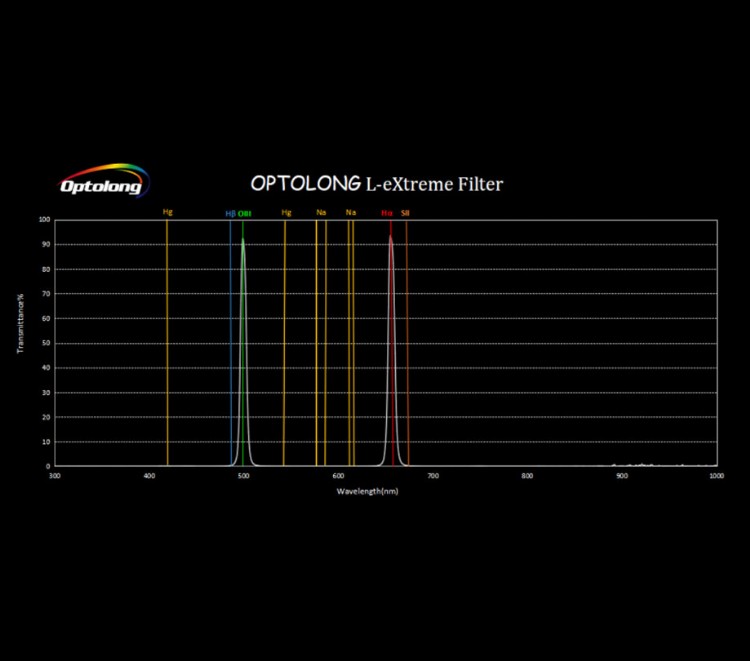
Task: Click the Na label near 580 nm
Action: point(321,212)
